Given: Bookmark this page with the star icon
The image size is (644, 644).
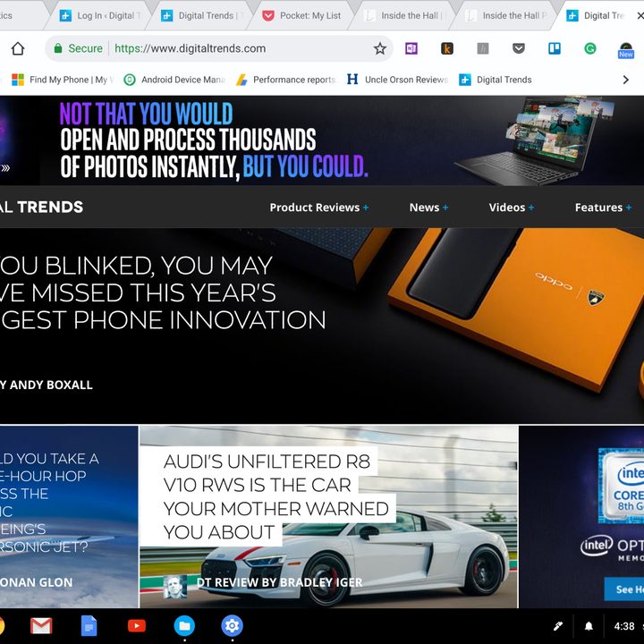Looking at the screenshot, I should point(380,48).
